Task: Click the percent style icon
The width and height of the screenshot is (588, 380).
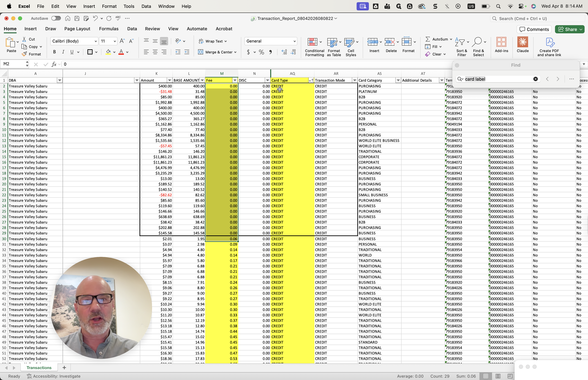Action: click(261, 52)
